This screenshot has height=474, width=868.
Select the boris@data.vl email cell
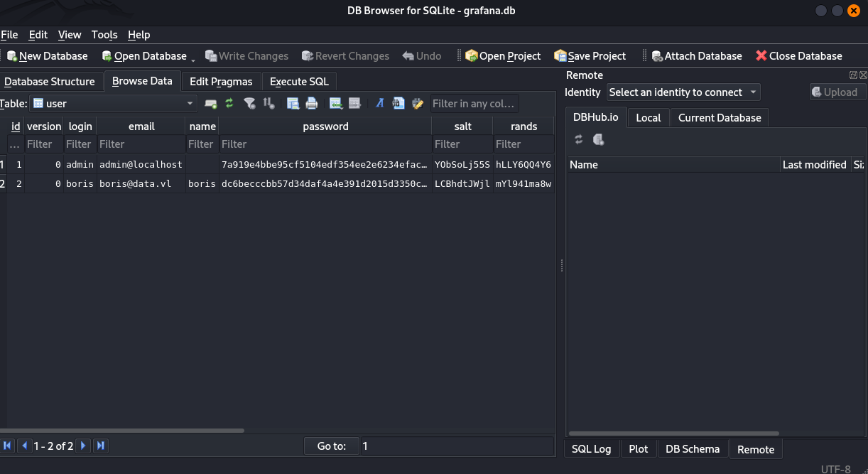coord(141,184)
